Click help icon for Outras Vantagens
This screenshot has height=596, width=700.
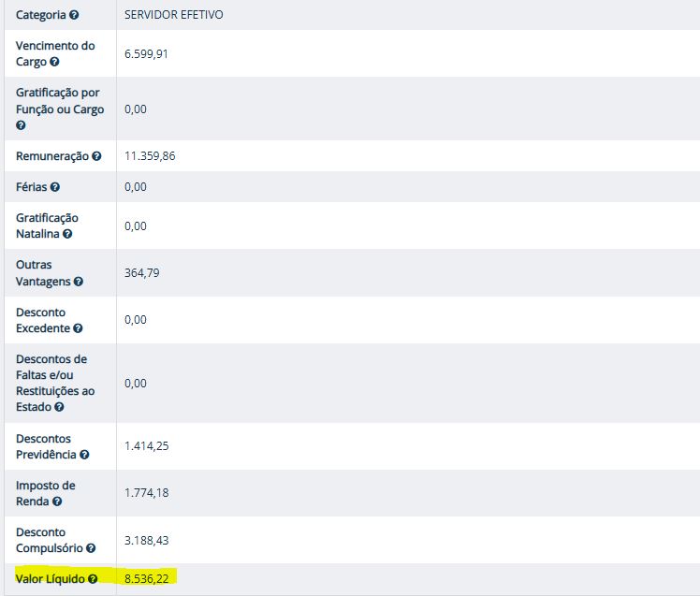(x=79, y=282)
